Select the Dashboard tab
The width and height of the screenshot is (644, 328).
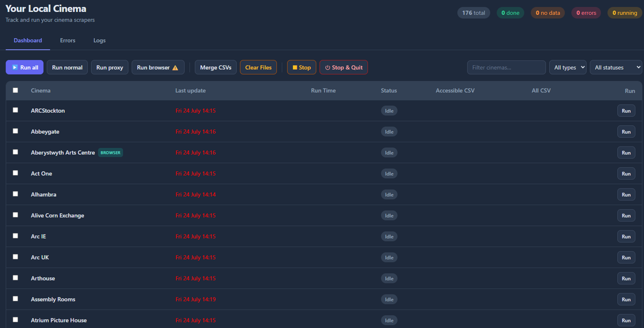tap(28, 41)
